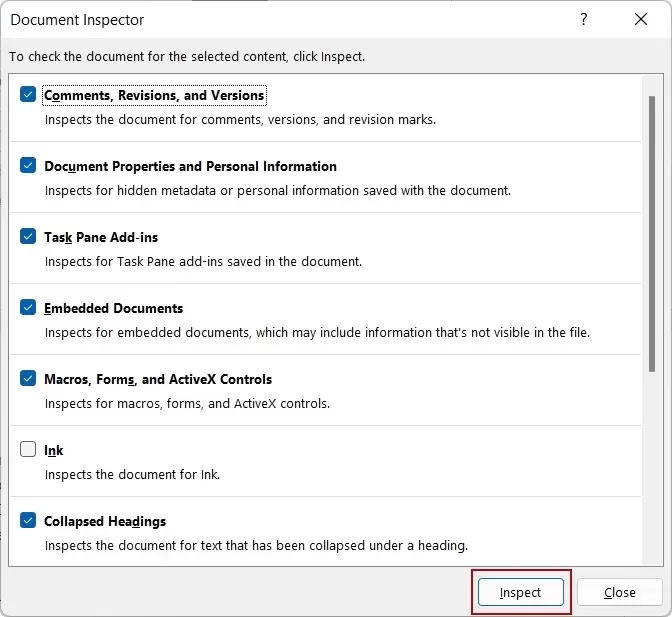Close the dialog with the title bar X
672x617 pixels.
[641, 20]
